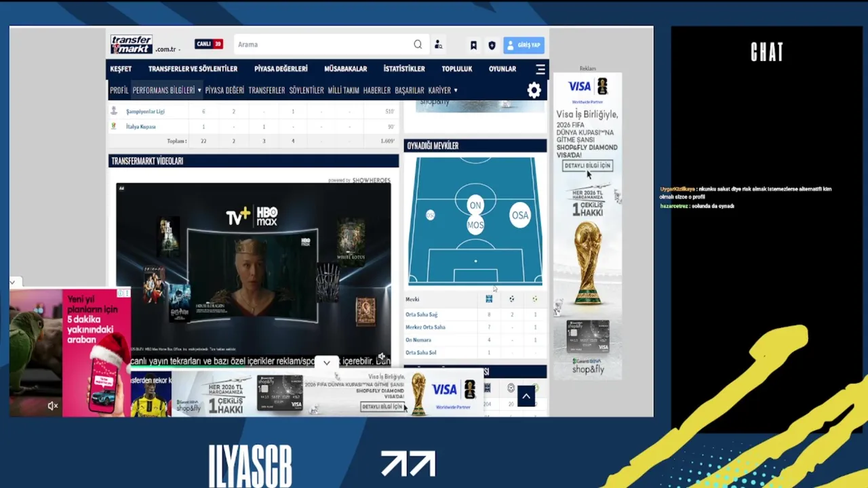Click the Transfermarkt Videoları section header

[x=254, y=161]
